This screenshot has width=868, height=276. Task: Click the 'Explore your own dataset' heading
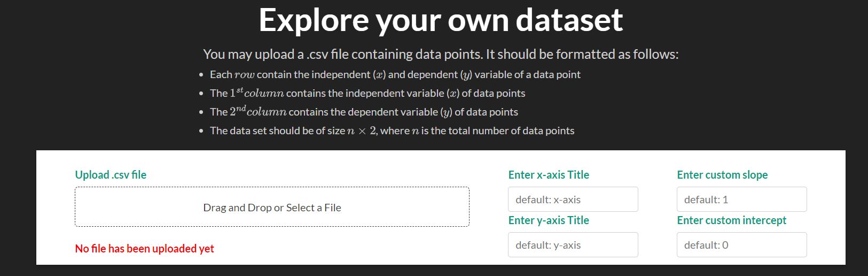coord(441,20)
